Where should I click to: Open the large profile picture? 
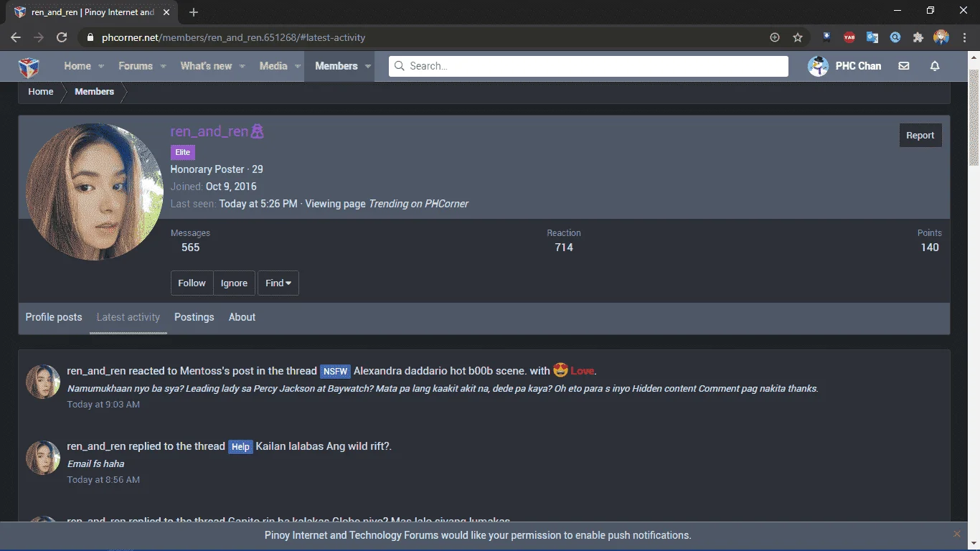coord(95,192)
